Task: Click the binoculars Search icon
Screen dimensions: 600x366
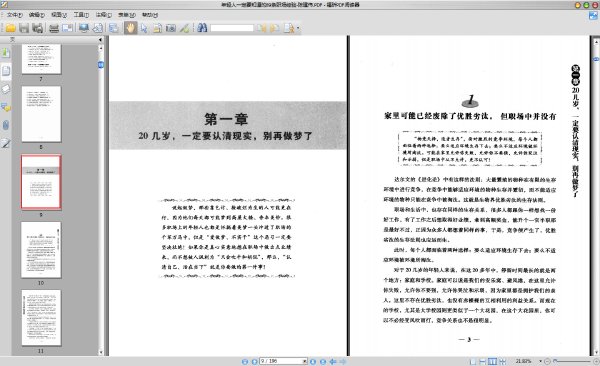Action: pyautogui.click(x=202, y=28)
